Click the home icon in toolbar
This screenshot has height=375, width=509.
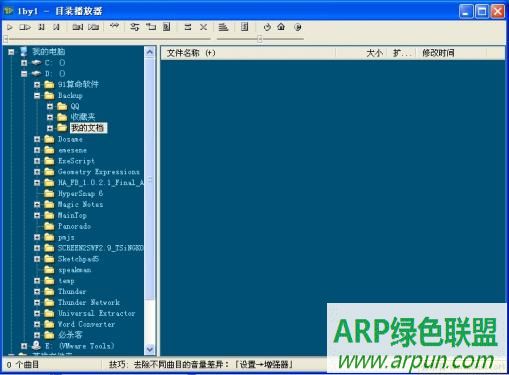281,27
